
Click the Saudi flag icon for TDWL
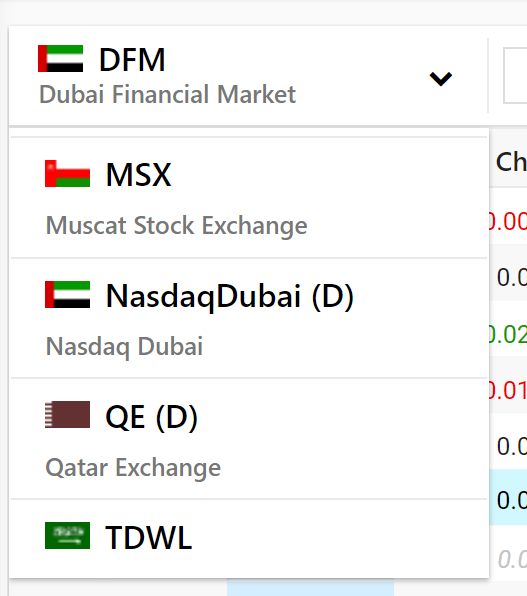67,536
